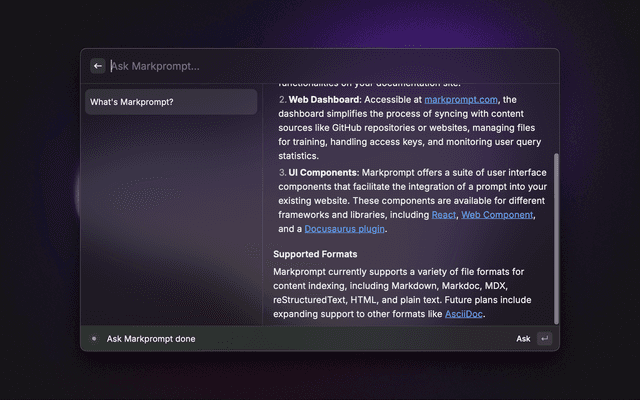Screen dimensions: 640x400
Task: Click the Supported Formats heading
Action: coord(315,254)
